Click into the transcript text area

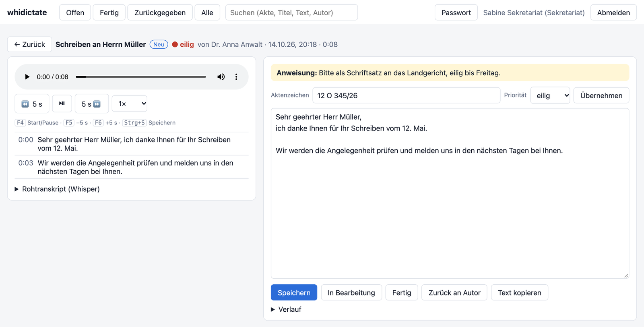[x=450, y=193]
